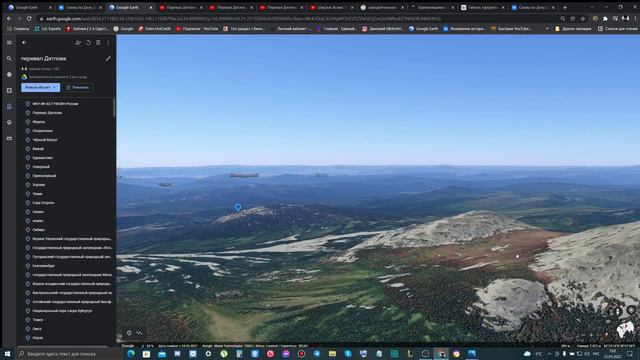Screen dimensions: 640x360
Task: Click the draw line tool on map
Action: (140, 333)
